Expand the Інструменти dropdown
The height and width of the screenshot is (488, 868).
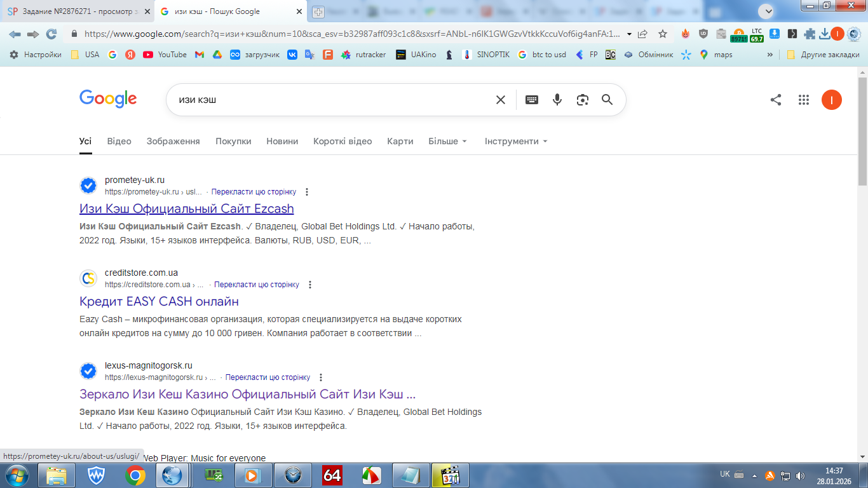[x=516, y=141]
